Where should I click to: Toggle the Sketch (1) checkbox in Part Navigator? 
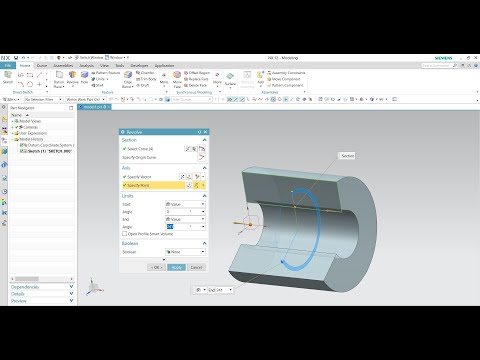(x=22, y=151)
